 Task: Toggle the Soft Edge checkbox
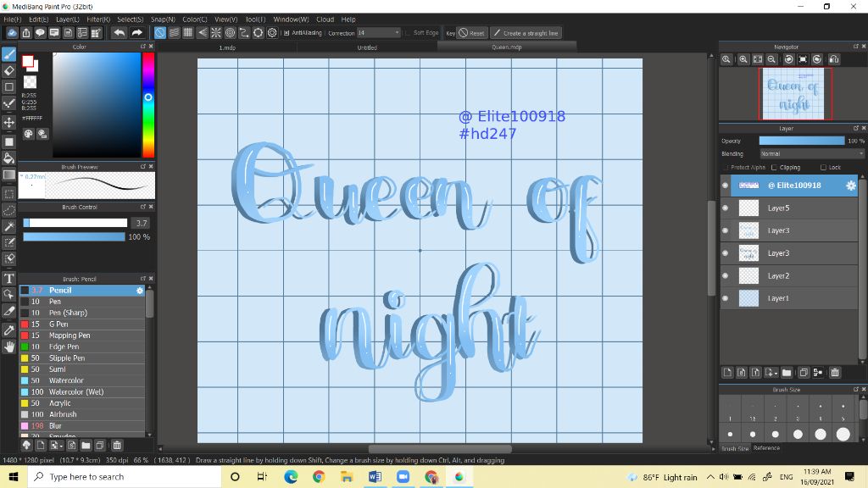(408, 33)
